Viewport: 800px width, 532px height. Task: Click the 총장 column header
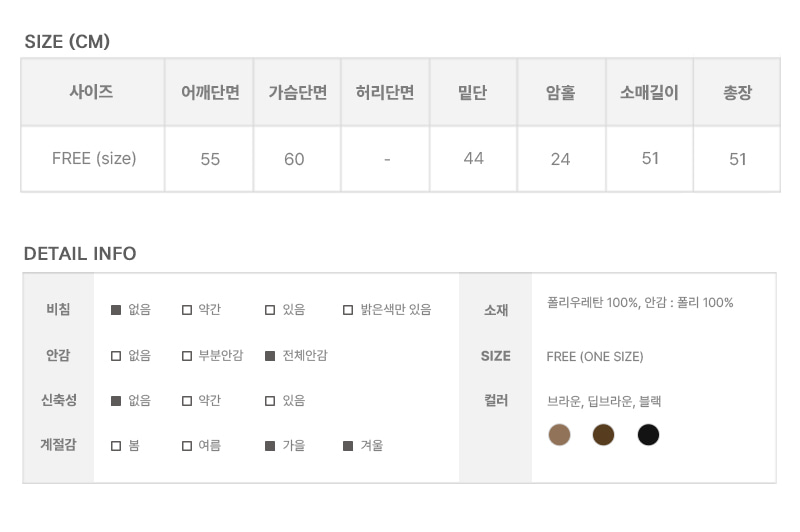click(737, 92)
